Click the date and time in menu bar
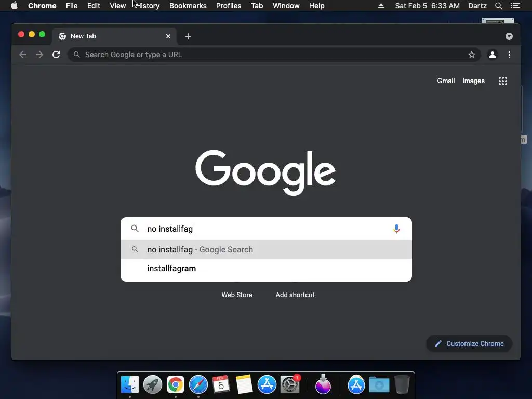Viewport: 532px width, 399px height. tap(427, 6)
